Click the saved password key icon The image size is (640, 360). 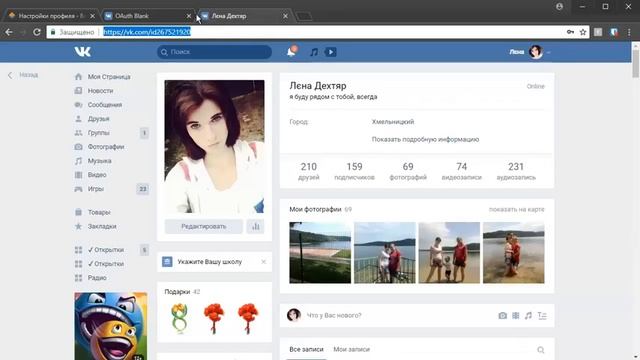tap(570, 32)
